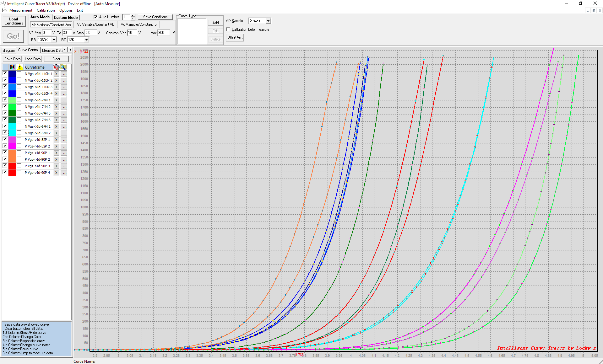Open the Calibration menu
Screen dimensions: 603x364
[46, 10]
